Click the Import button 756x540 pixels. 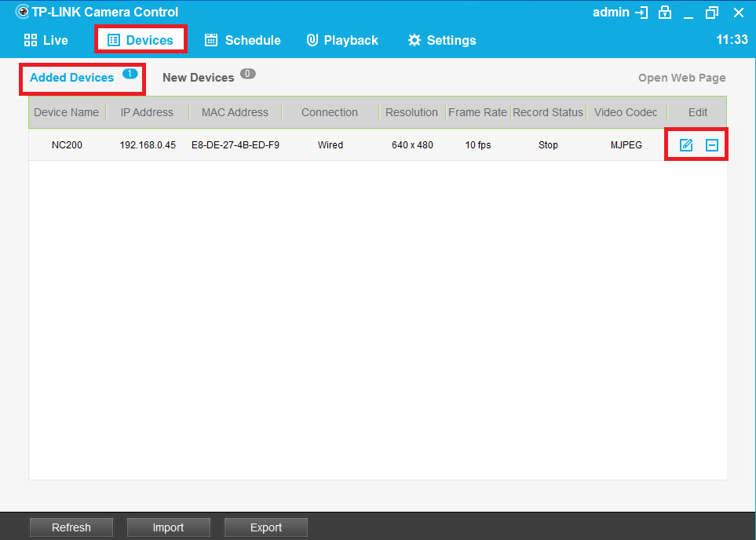click(168, 527)
